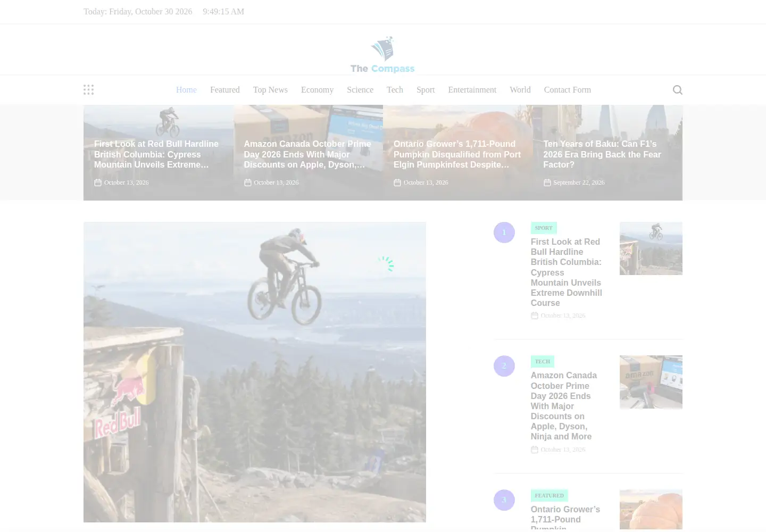Open the Entertainment section

pyautogui.click(x=472, y=90)
